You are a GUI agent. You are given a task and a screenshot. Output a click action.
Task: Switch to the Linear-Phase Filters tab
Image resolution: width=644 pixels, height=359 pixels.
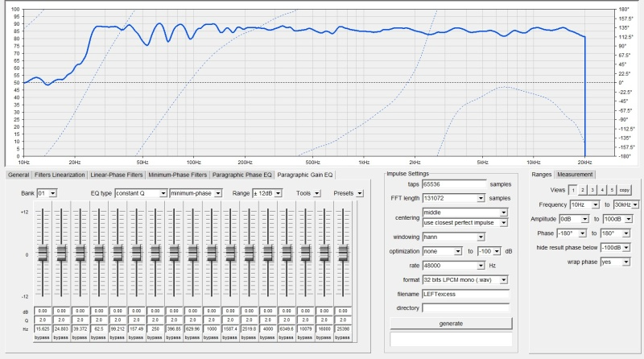coord(117,174)
